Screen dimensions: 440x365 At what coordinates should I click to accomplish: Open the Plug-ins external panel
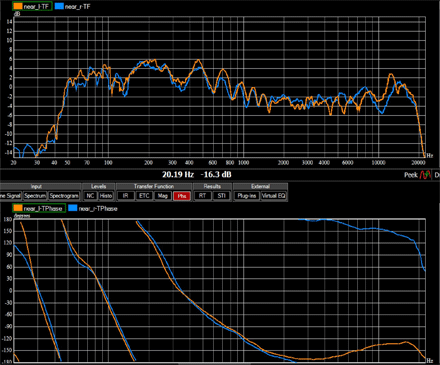point(247,196)
